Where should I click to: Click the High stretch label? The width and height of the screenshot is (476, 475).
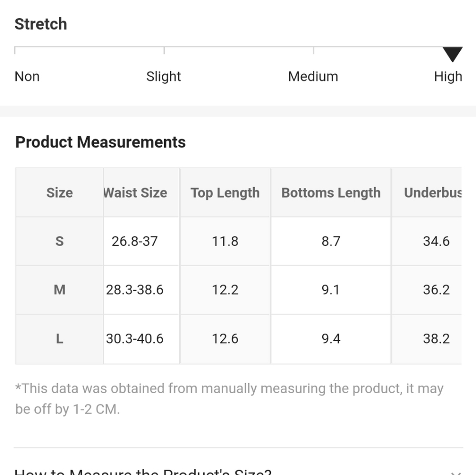448,77
